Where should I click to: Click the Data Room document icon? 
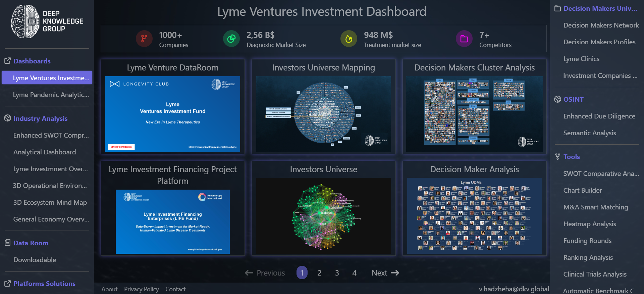[x=7, y=243]
